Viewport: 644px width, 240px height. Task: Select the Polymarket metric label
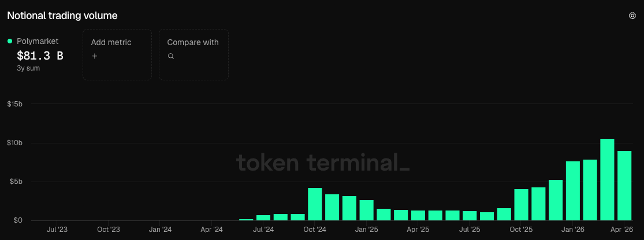(x=38, y=41)
